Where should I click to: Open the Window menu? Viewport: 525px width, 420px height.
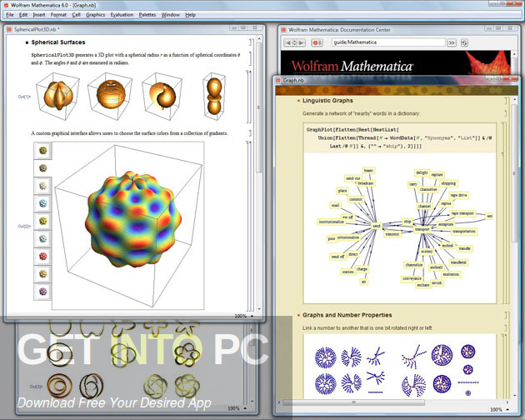coord(171,15)
